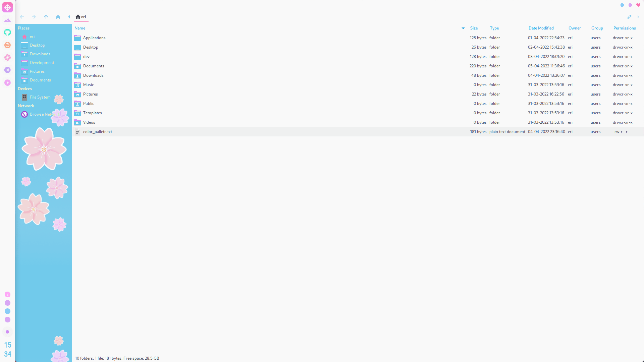Expand the path bar left chevron
This screenshot has width=644, height=362.
coord(69,17)
